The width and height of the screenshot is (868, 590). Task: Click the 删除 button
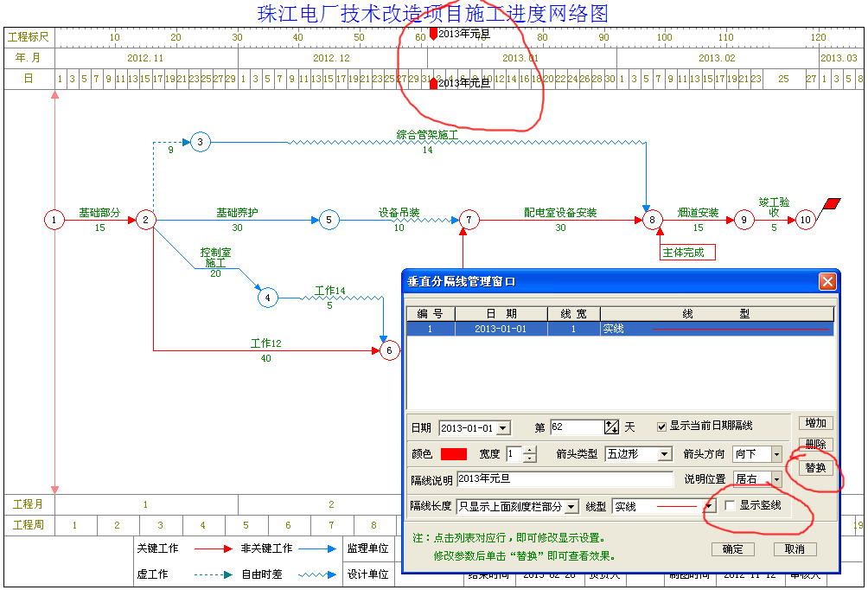click(x=815, y=445)
